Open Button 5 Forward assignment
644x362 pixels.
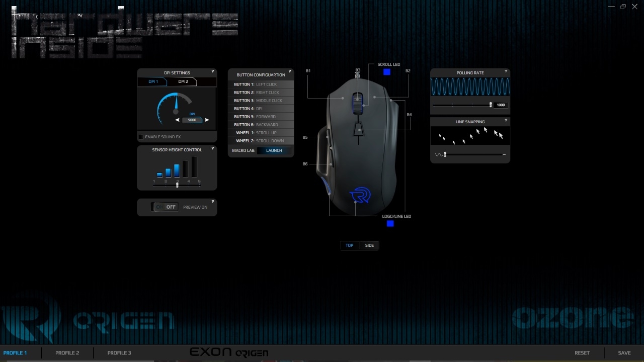tap(261, 117)
